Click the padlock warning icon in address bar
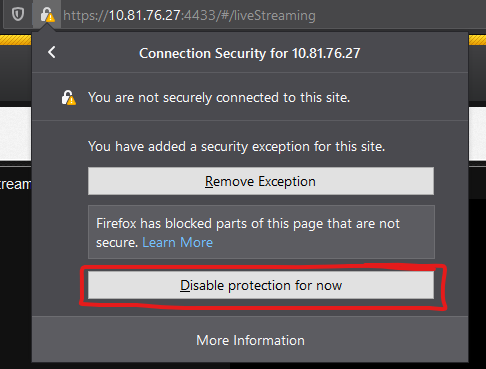 pyautogui.click(x=47, y=15)
